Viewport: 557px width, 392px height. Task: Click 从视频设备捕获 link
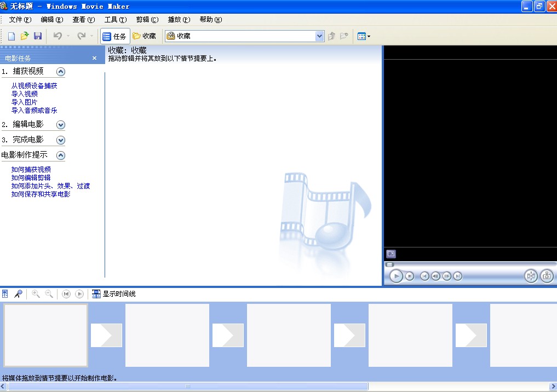(34, 85)
